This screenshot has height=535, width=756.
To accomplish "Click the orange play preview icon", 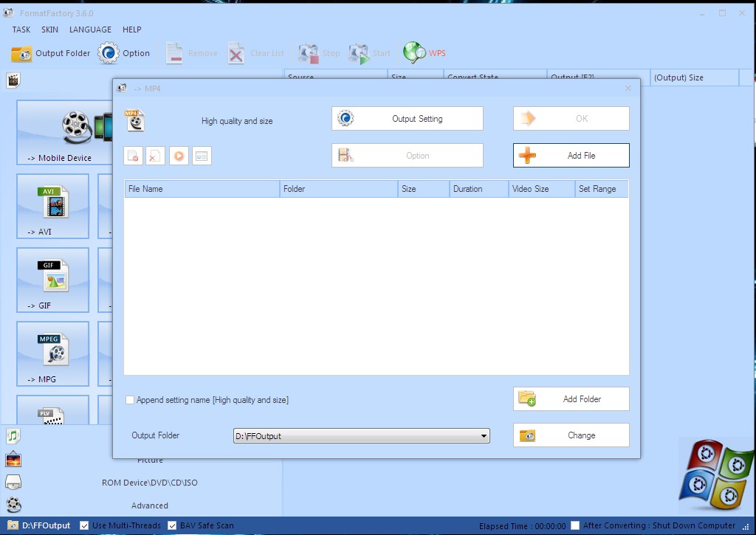I will tap(179, 156).
